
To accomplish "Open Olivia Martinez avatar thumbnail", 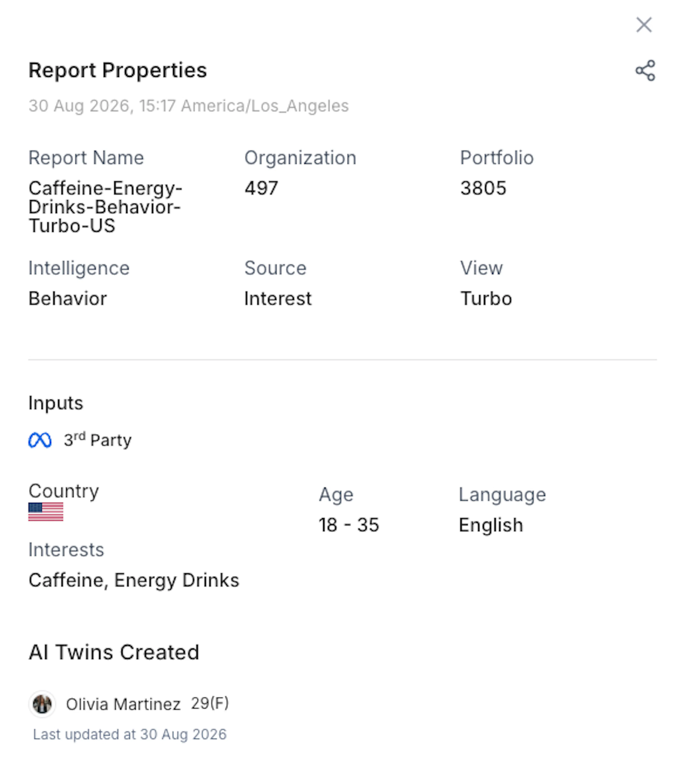I will point(42,704).
